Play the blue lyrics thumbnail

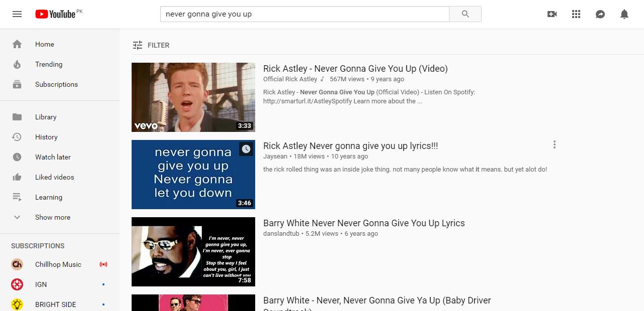[x=193, y=175]
